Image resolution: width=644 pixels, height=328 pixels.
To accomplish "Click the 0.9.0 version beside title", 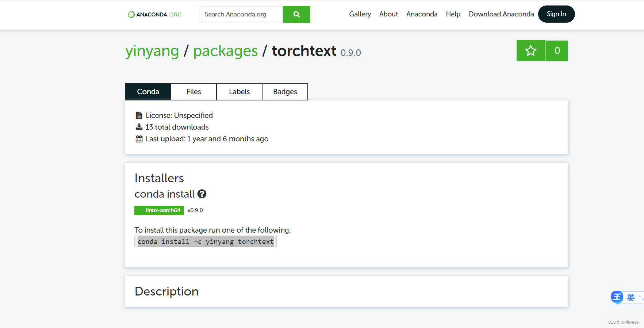I will tap(351, 53).
